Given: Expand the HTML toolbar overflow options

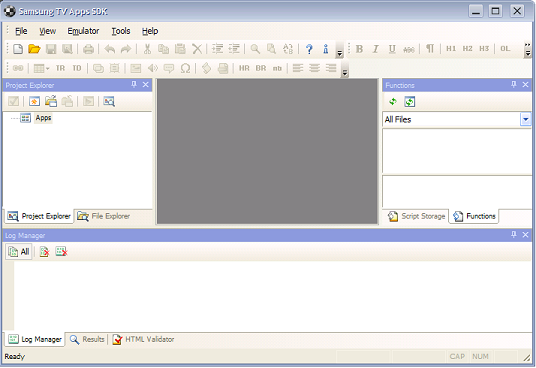Looking at the screenshot, I should click(x=345, y=69).
